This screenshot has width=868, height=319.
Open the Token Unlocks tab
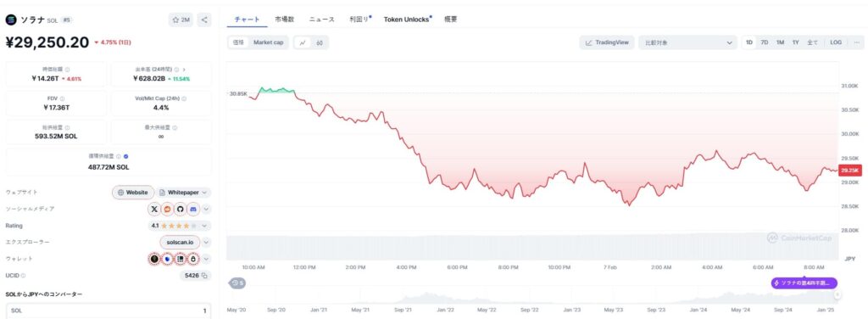[x=408, y=20]
